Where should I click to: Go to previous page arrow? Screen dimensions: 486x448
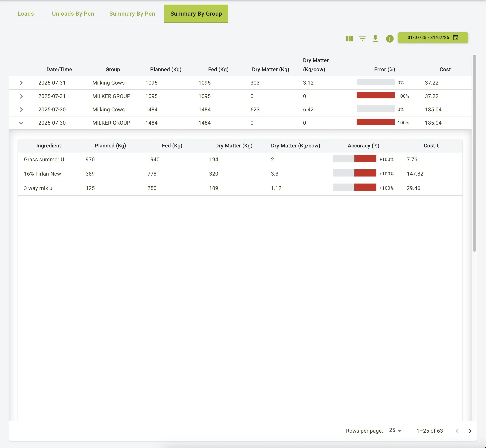(457, 431)
